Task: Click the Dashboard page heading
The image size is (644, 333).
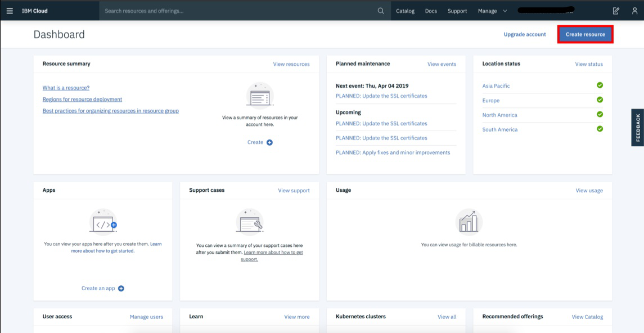Action: [59, 34]
